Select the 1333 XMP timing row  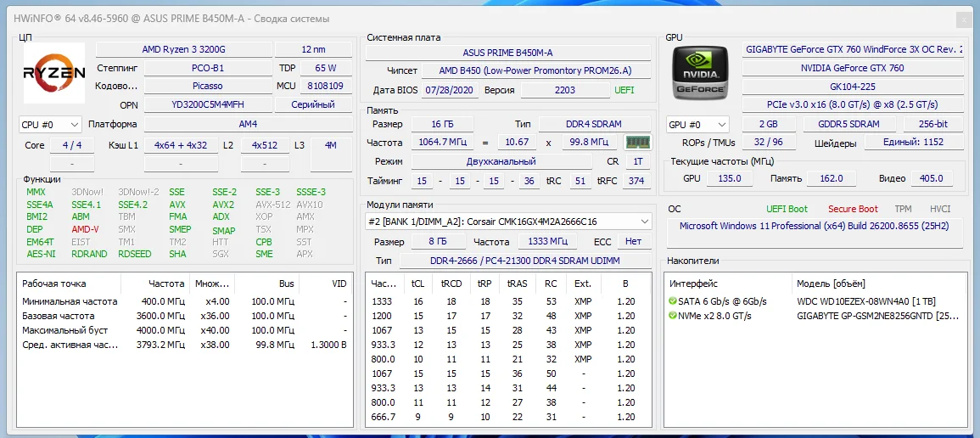point(508,301)
